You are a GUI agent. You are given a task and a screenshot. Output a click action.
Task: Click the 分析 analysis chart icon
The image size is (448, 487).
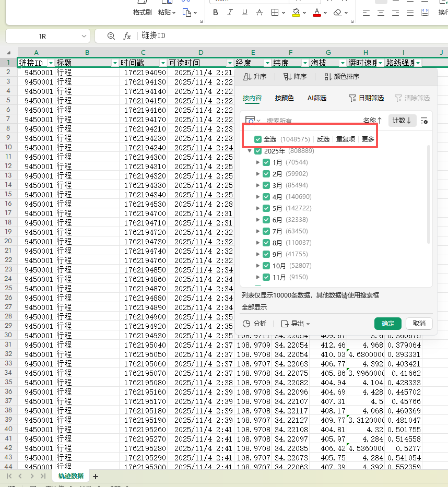[x=247, y=324]
